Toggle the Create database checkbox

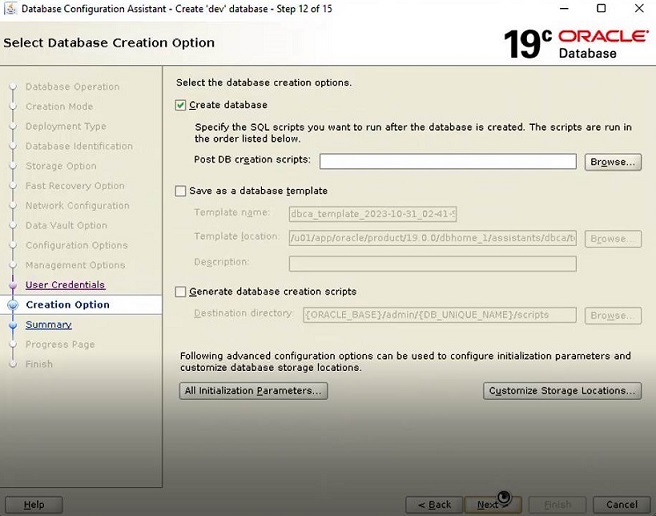pos(180,105)
